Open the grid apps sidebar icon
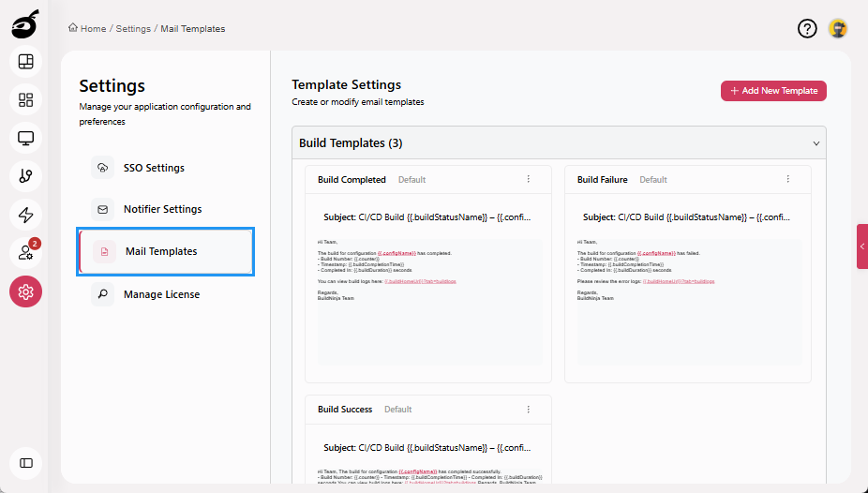This screenshot has height=493, width=868. [25, 99]
